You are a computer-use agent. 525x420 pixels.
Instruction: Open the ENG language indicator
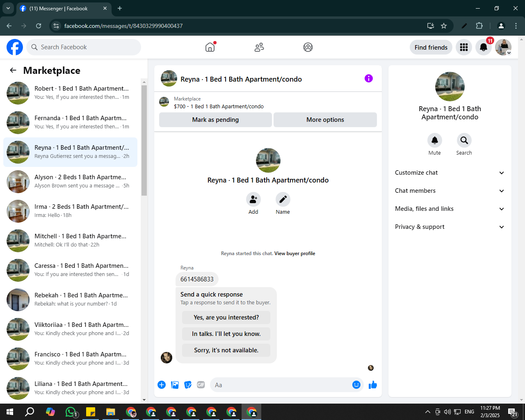470,412
